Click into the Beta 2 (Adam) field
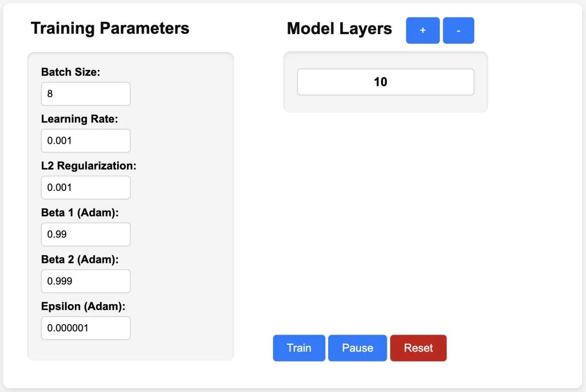586x392 pixels. (86, 281)
